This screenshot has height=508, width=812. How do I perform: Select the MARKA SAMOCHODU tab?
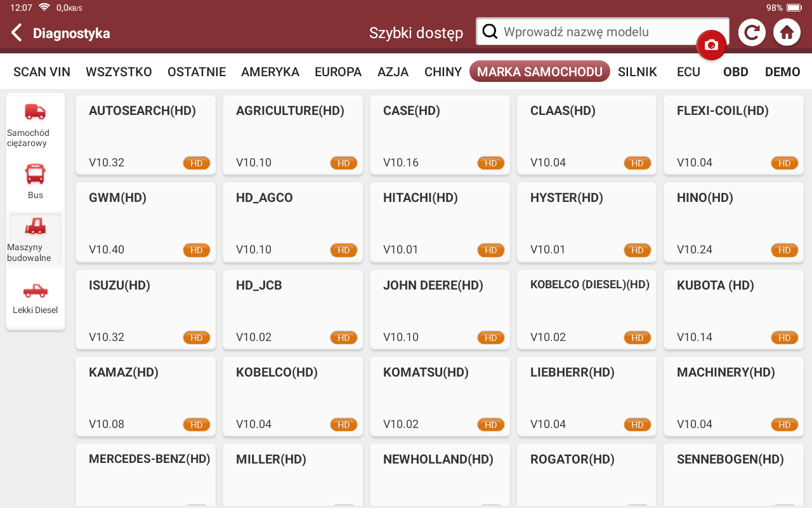tap(539, 72)
